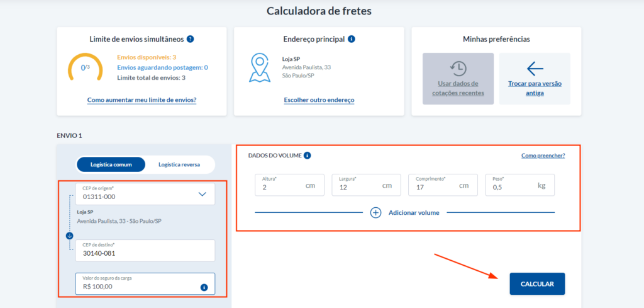
Task: Click Escolher outro endereço link
Action: [x=319, y=100]
